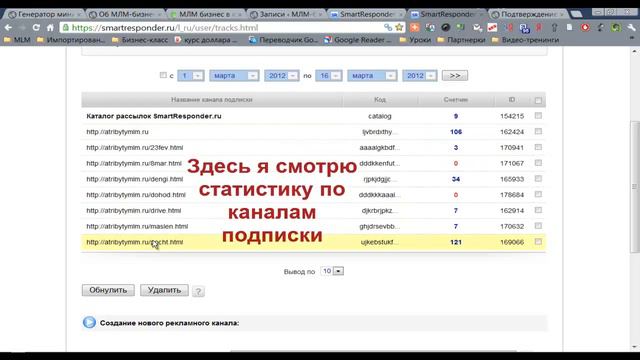
Task: Select the 8mar.html row checkbox
Action: point(538,163)
